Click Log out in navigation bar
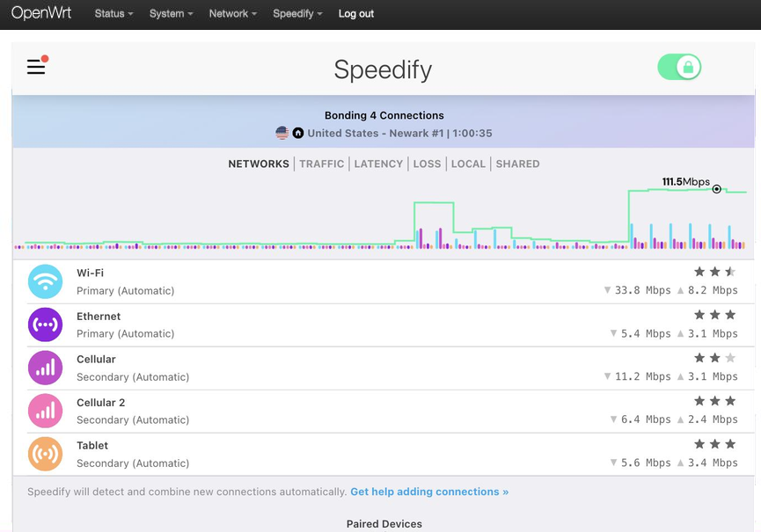The height and width of the screenshot is (532, 761). coord(355,13)
